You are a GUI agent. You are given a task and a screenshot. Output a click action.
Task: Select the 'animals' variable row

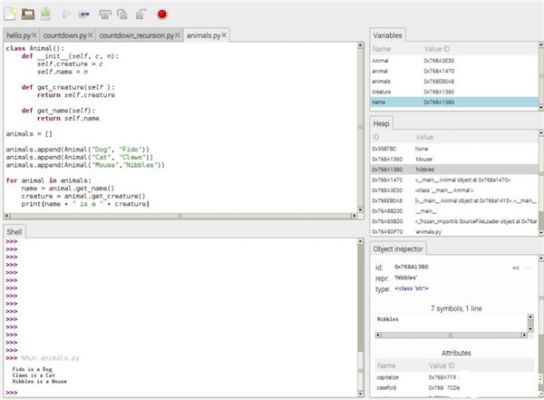pyautogui.click(x=454, y=82)
